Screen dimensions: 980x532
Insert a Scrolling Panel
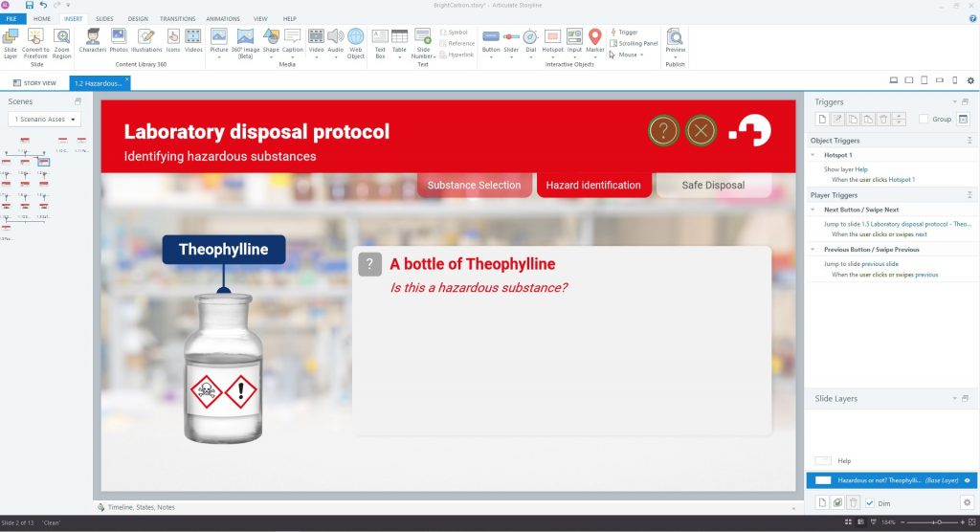[634, 43]
